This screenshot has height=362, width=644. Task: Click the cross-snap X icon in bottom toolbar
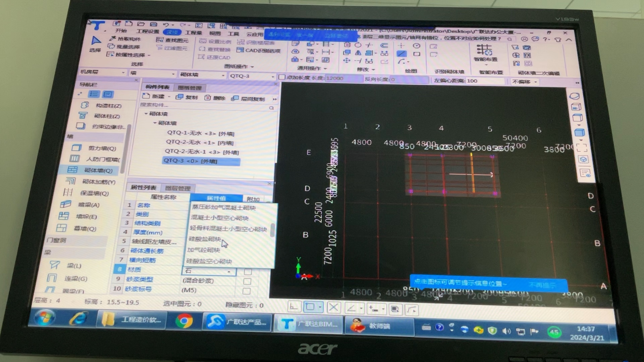click(x=333, y=307)
